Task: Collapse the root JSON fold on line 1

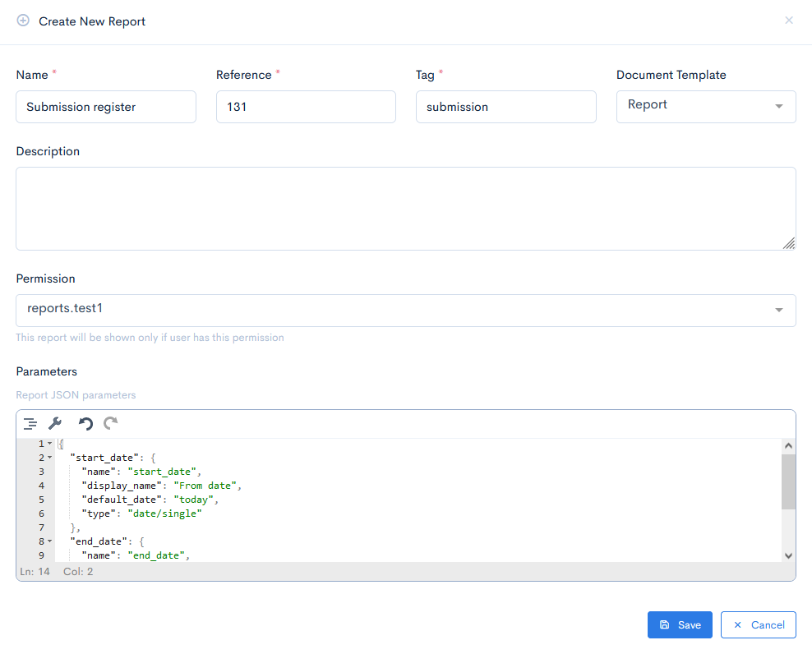Action: (x=48, y=443)
